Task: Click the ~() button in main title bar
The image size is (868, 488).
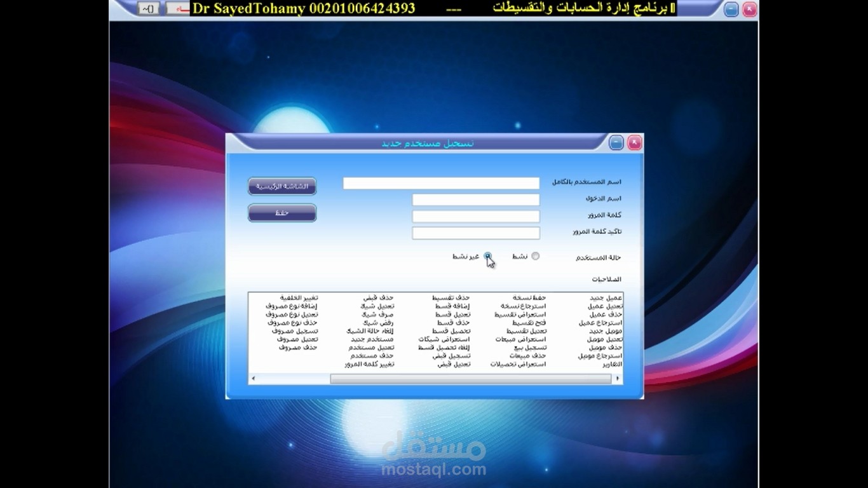Action: tap(148, 8)
